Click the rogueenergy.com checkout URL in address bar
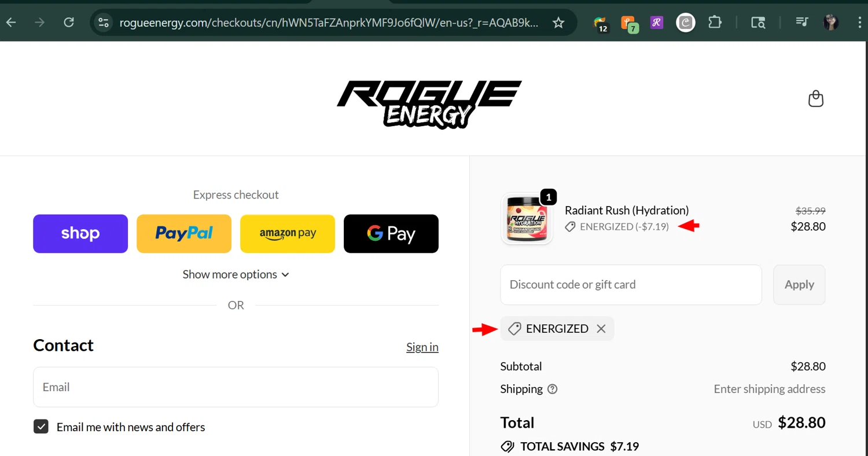The height and width of the screenshot is (456, 868). (x=329, y=23)
